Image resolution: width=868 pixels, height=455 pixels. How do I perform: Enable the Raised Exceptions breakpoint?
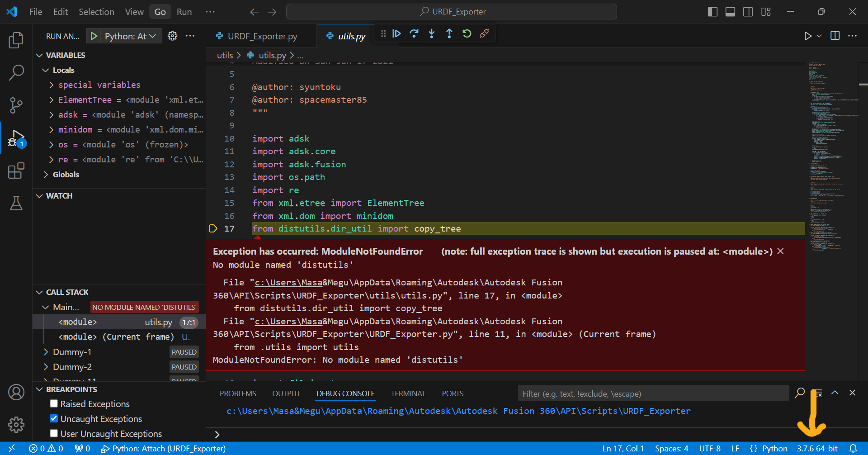(54, 403)
